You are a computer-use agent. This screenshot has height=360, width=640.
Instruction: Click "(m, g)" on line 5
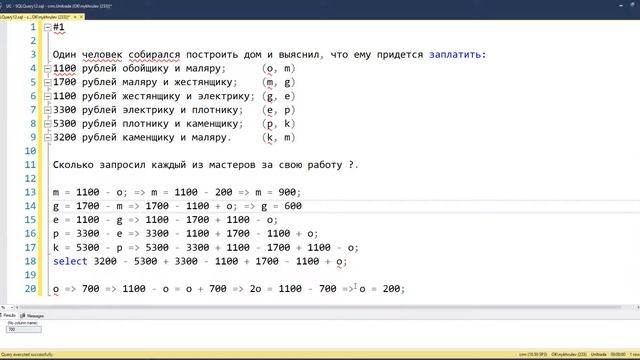(x=279, y=82)
